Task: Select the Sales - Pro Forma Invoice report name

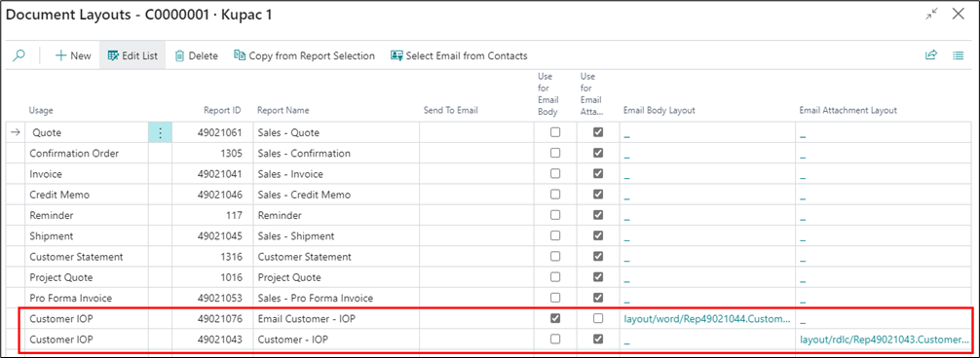Action: (x=315, y=298)
